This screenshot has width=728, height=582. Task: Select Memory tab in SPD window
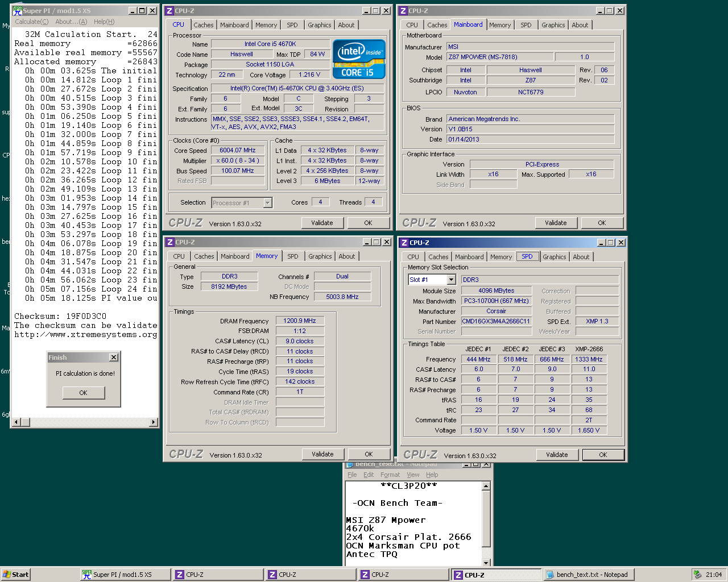click(x=501, y=257)
